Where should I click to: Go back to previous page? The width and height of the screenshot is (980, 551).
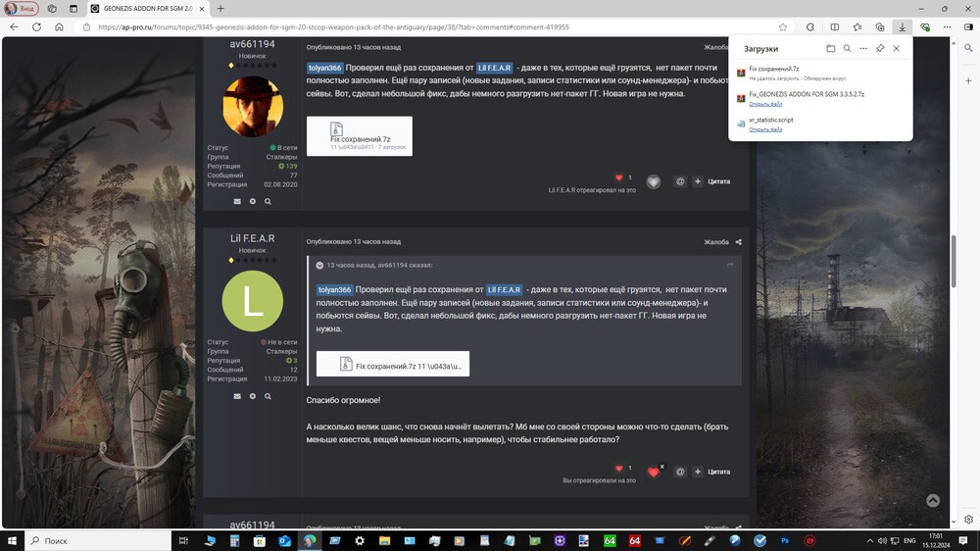coord(14,26)
